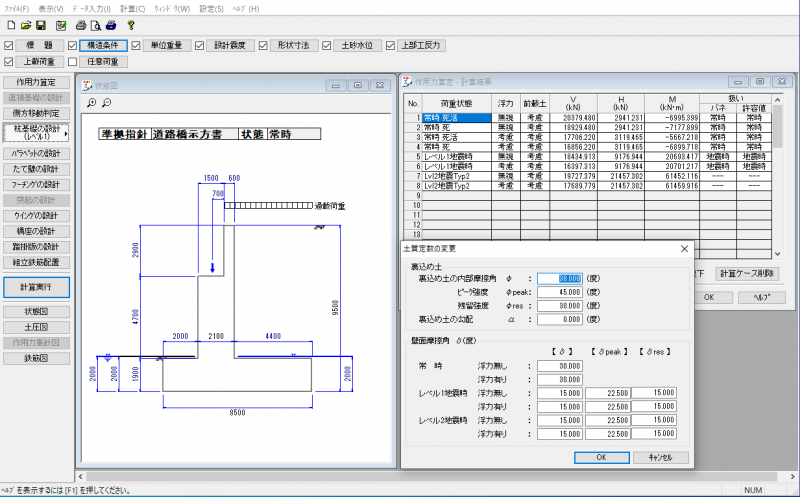The width and height of the screenshot is (800, 497).
Task: Click the 任意荷重 button
Action: (103, 62)
